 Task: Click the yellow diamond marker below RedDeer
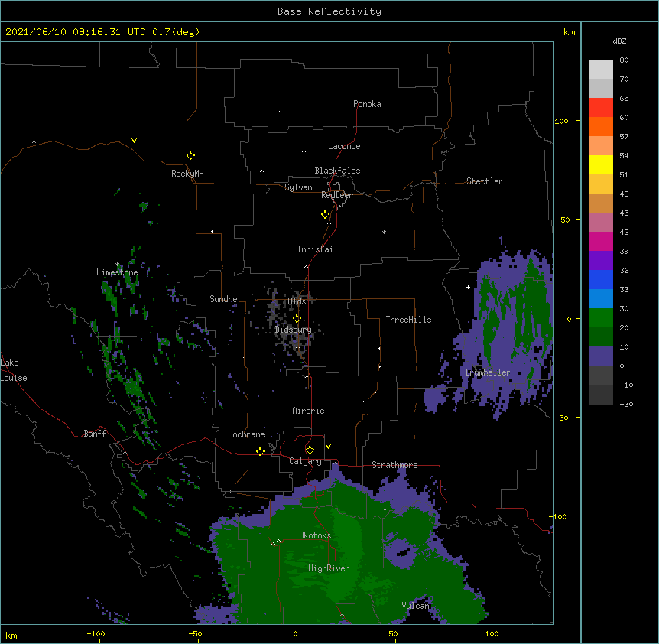point(326,215)
